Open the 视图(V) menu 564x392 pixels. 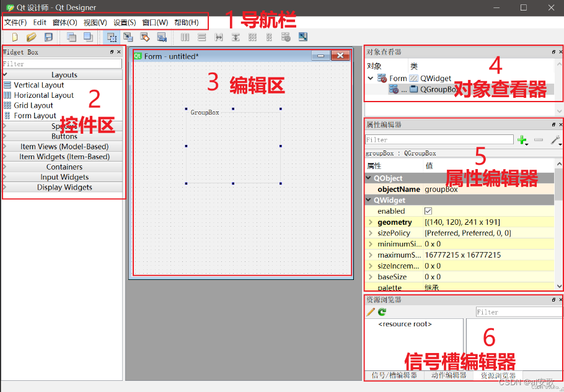click(95, 22)
